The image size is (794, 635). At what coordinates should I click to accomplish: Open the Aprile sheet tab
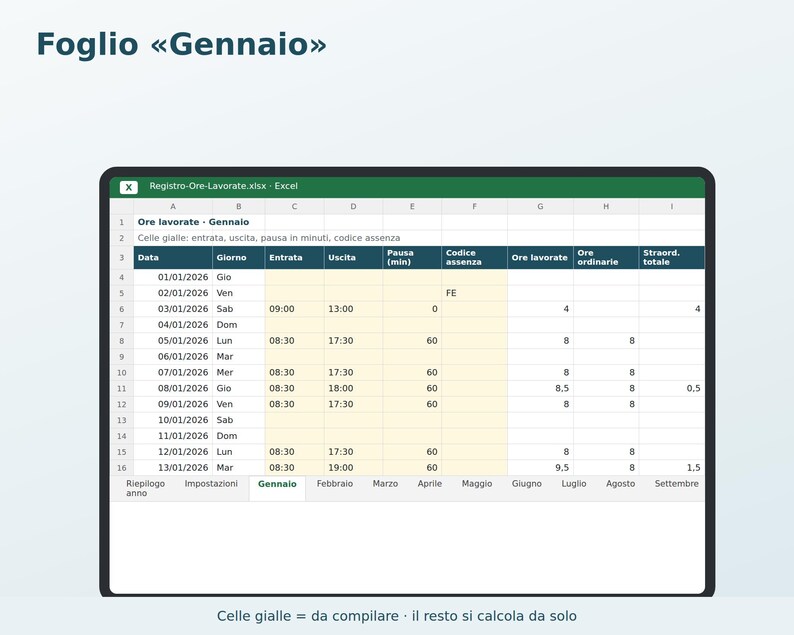[x=430, y=484]
